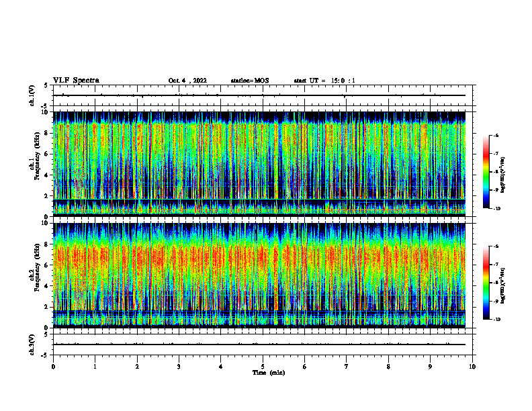Click the "1" time axis tick label
The height and width of the screenshot is (411, 532).
(x=95, y=367)
